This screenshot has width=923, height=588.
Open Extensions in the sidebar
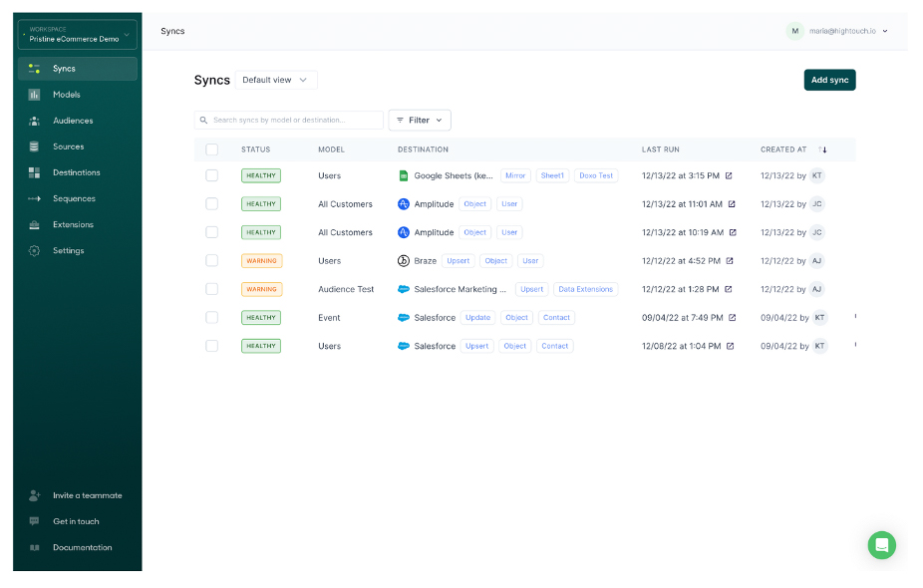point(78,224)
